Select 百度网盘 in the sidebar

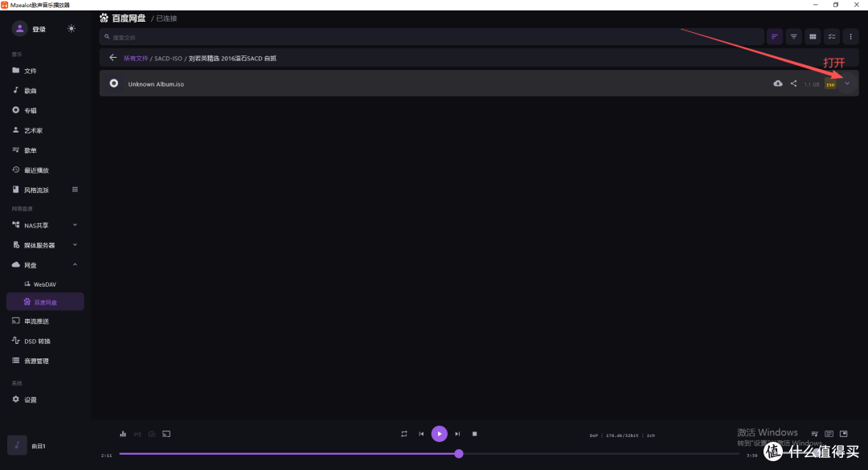45,302
